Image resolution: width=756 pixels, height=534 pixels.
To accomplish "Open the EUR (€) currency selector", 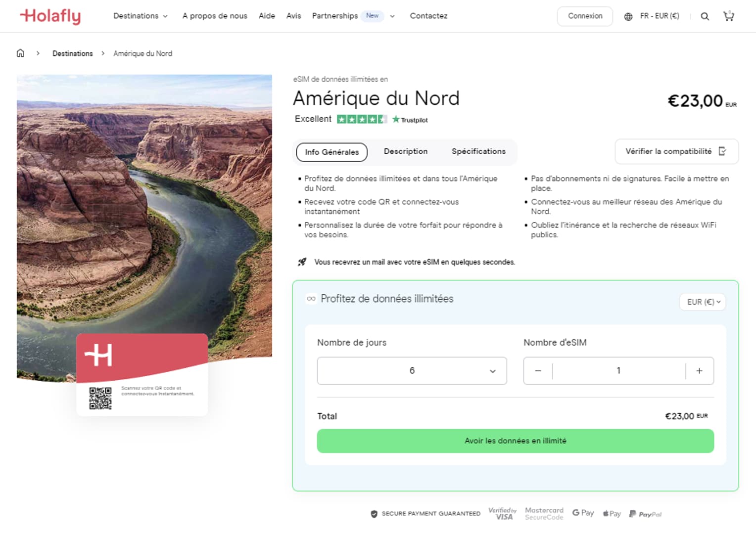I will click(703, 302).
